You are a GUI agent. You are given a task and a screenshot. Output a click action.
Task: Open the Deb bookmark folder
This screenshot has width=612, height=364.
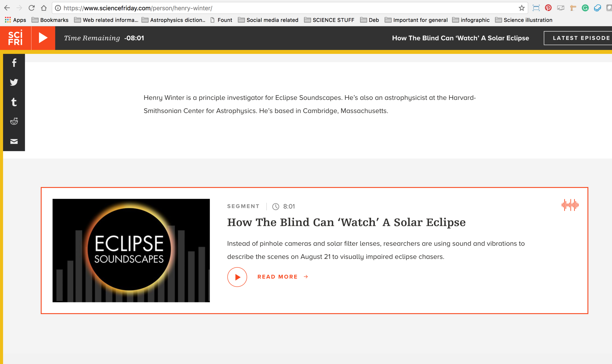[x=369, y=20]
